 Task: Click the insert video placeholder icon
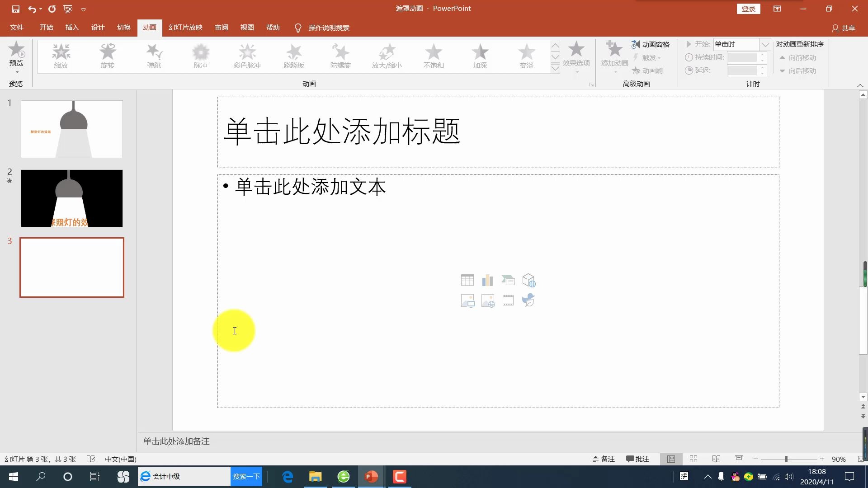(508, 300)
